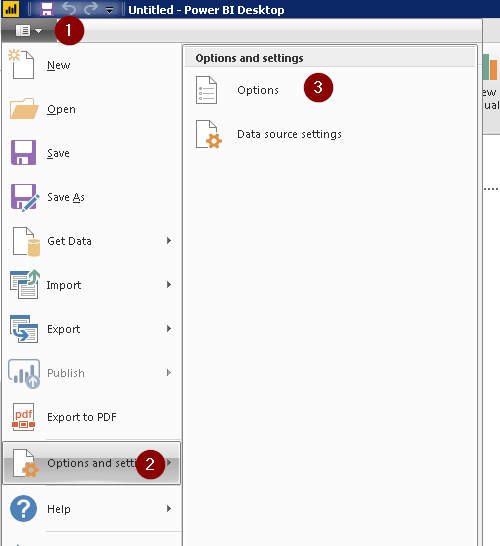Click the Publish label
This screenshot has height=546, width=500.
[65, 373]
